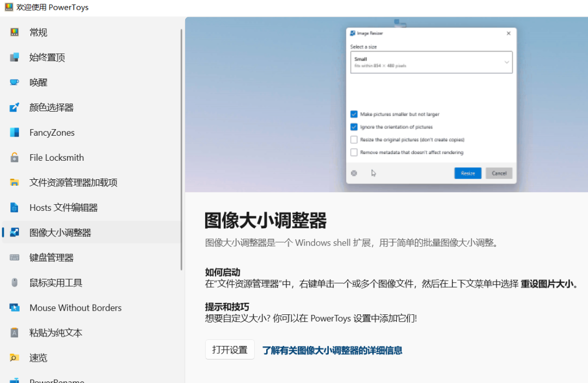Go to the 唤醒 page

pyautogui.click(x=38, y=82)
